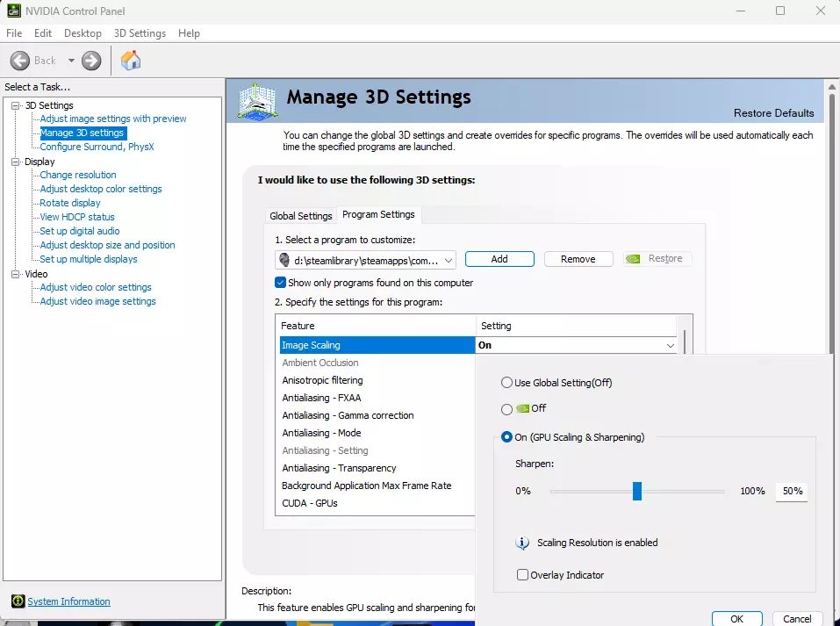Collapse the Display tree node

point(16,162)
